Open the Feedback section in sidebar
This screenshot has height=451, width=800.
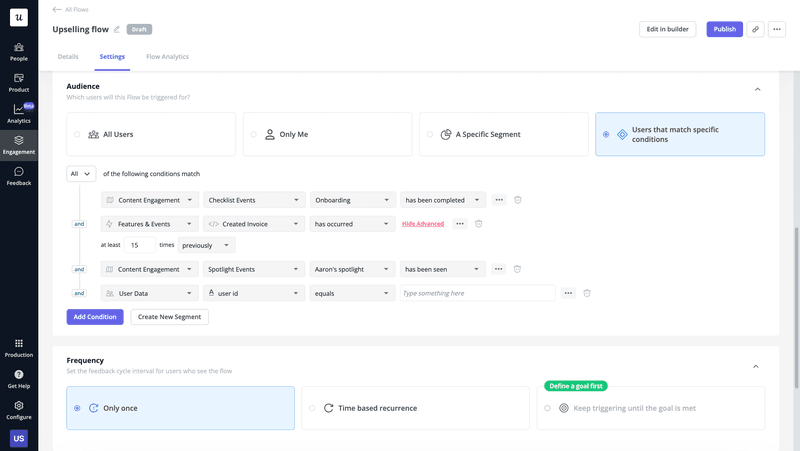[x=19, y=177]
